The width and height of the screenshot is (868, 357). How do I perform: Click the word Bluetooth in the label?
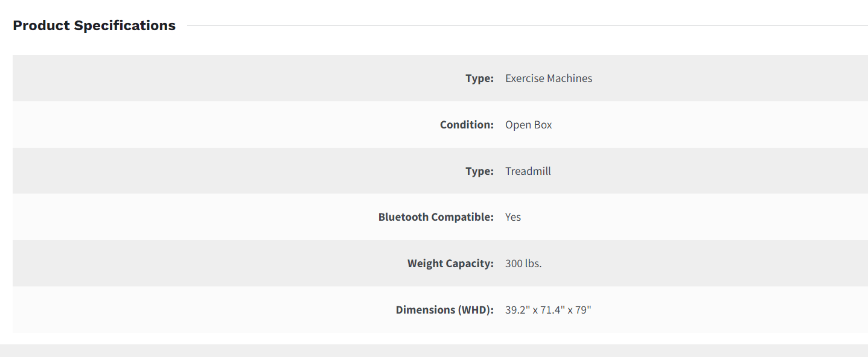(403, 217)
